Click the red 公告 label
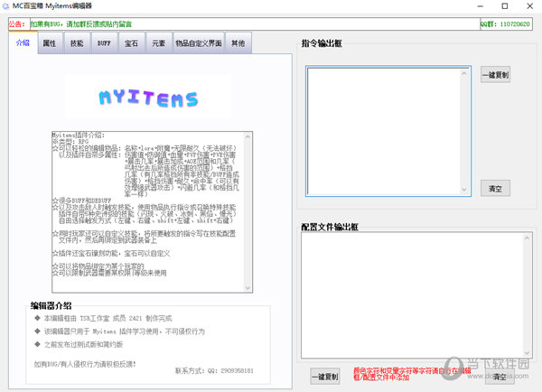The width and height of the screenshot is (542, 392). point(17,24)
